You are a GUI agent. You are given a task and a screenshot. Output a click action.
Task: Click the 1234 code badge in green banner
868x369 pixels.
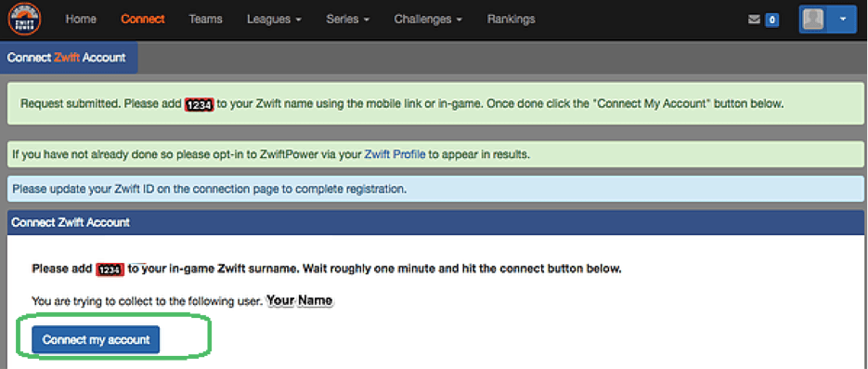click(x=199, y=105)
